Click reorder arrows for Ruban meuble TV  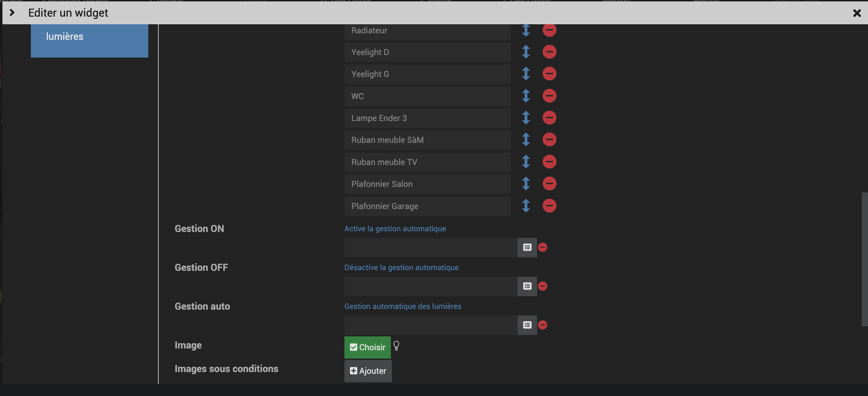click(x=526, y=162)
